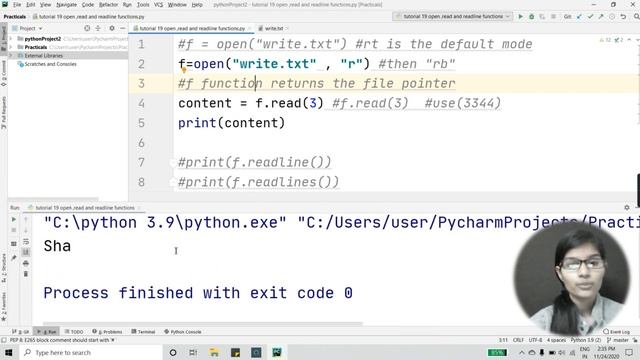Open the Git tool window tab
This screenshot has height=360, width=640.
click(20, 332)
